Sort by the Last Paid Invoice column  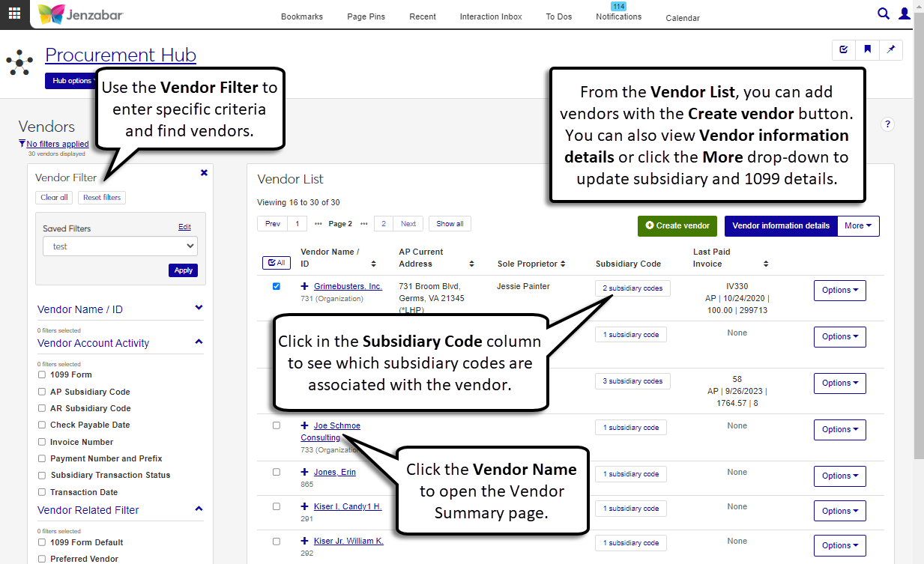766,264
